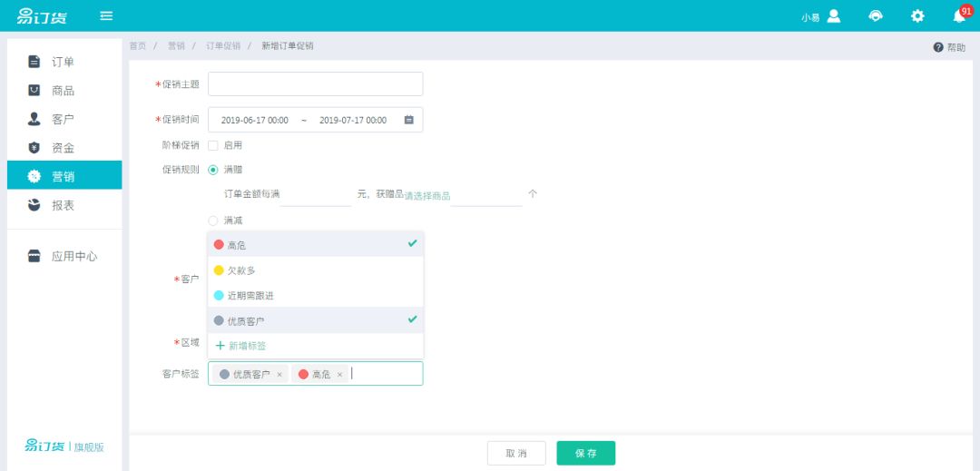Open notifications bell with 91 badge

(959, 15)
